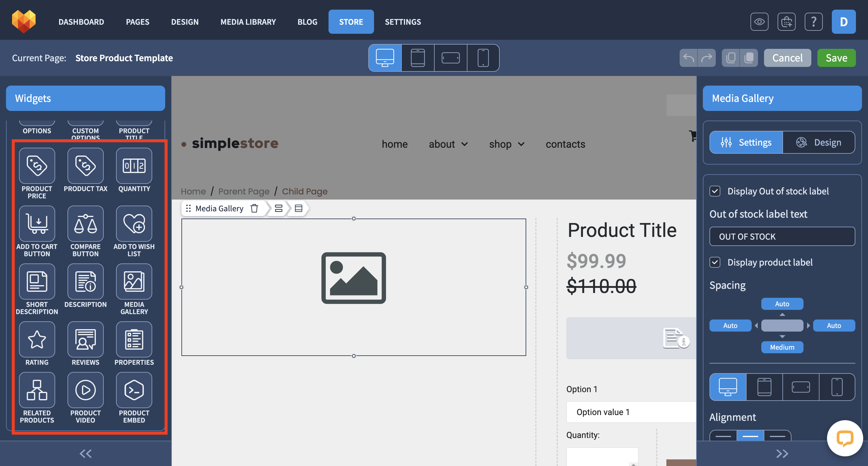Pick the Description widget
Screen dimensions: 868x466
(x=85, y=281)
